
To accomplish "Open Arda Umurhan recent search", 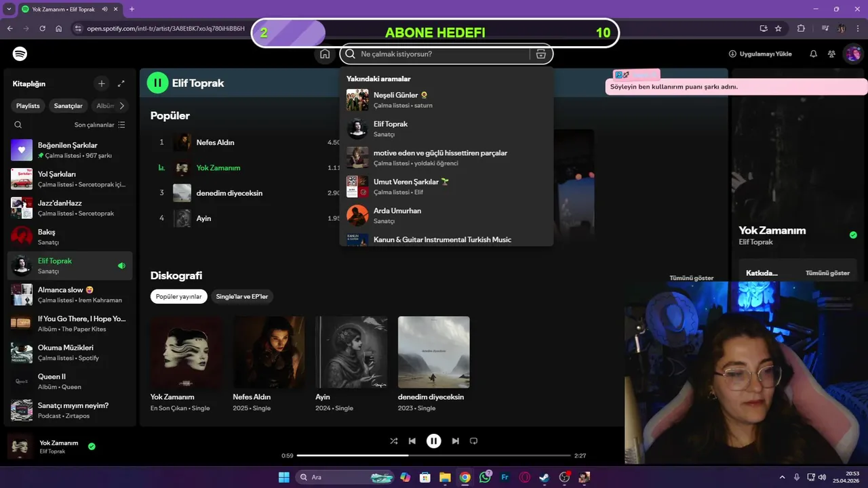I will pyautogui.click(x=447, y=216).
